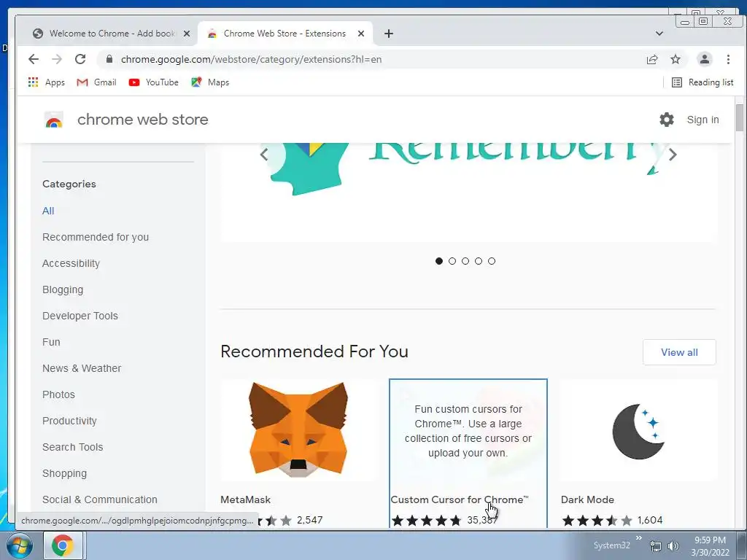
Task: Select the All category
Action: point(48,211)
